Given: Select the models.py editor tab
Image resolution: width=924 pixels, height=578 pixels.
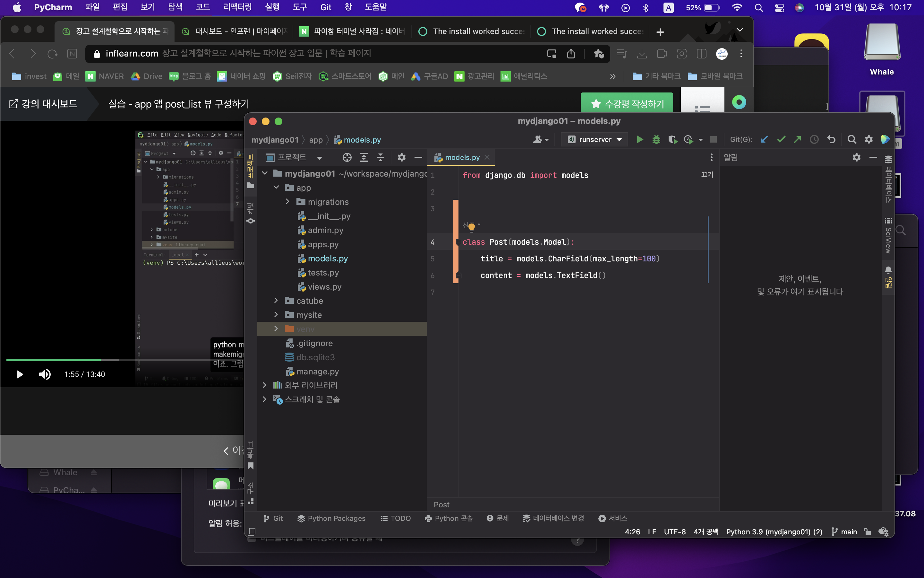Looking at the screenshot, I should point(462,157).
